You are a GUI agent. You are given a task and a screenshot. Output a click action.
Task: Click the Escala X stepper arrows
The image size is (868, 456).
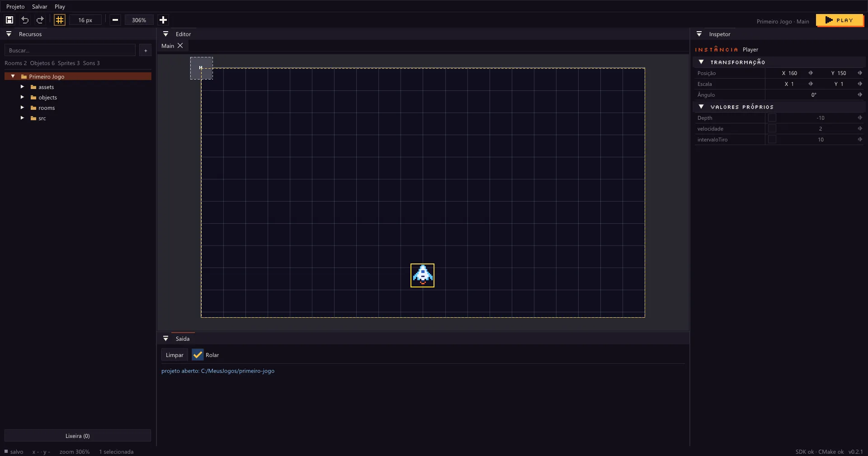(x=811, y=84)
